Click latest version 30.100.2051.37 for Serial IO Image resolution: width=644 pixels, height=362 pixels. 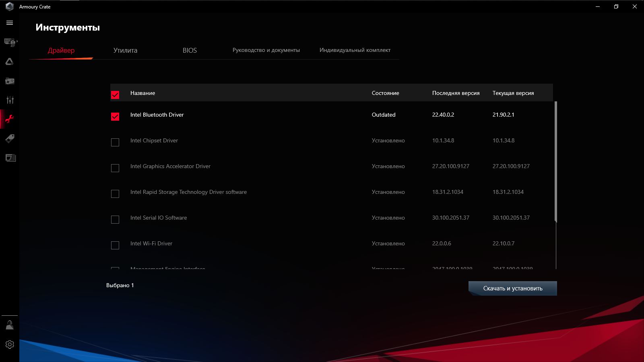[451, 218]
